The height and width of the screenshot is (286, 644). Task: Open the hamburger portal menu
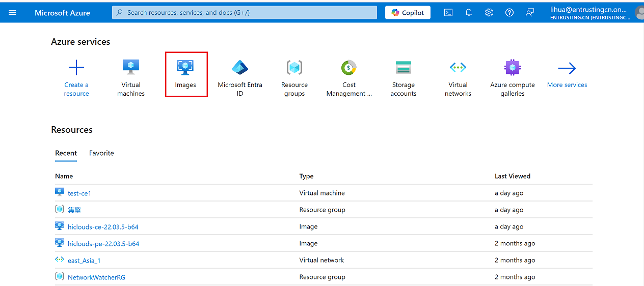(x=12, y=13)
